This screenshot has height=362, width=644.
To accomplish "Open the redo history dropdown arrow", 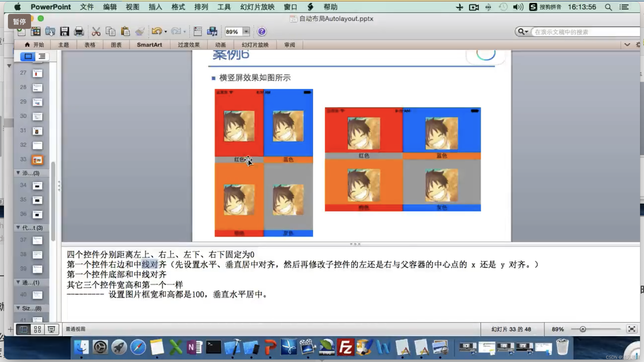I will [185, 32].
